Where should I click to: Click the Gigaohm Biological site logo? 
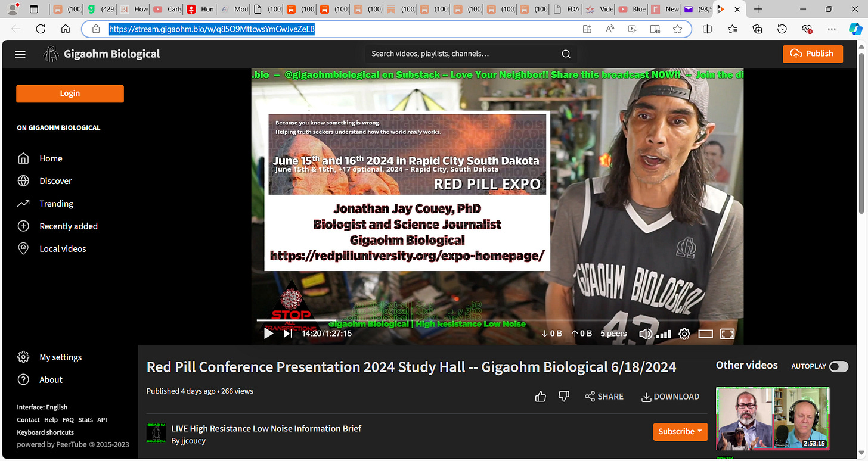click(x=101, y=54)
